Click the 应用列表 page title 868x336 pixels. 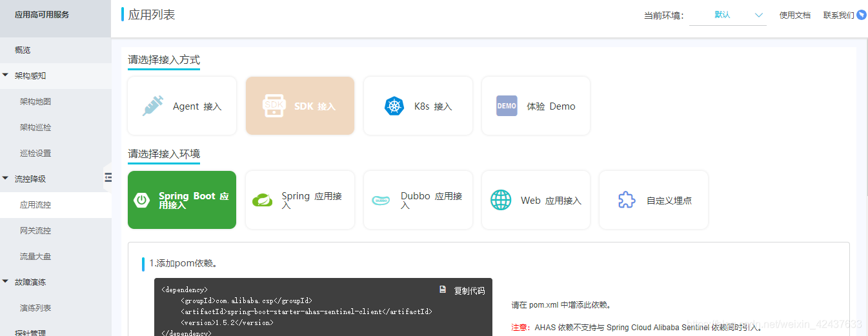(x=152, y=14)
